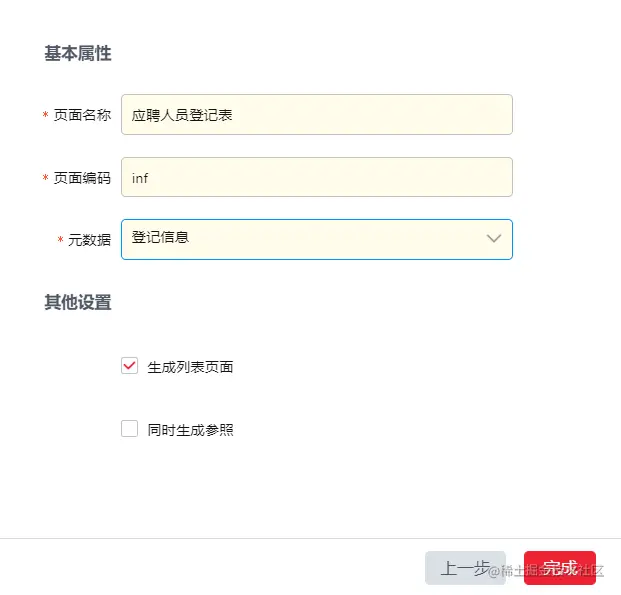
Task: Click the red asterisk beside 元数据
Action: click(x=60, y=241)
